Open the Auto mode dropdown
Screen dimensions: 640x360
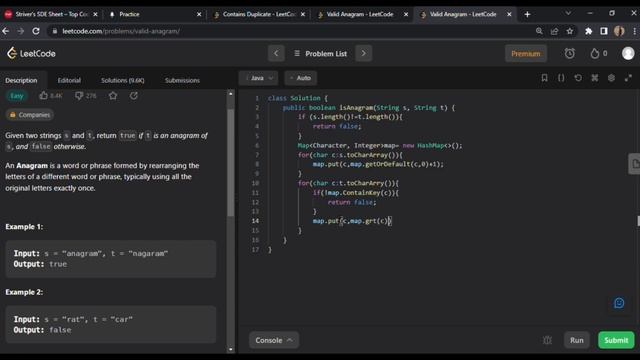[x=301, y=78]
